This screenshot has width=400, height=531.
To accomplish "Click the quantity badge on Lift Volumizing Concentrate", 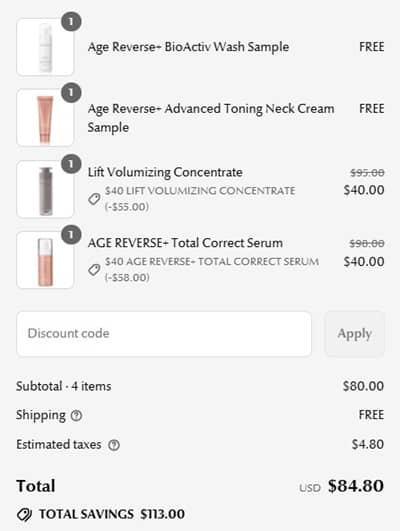I will 71,164.
